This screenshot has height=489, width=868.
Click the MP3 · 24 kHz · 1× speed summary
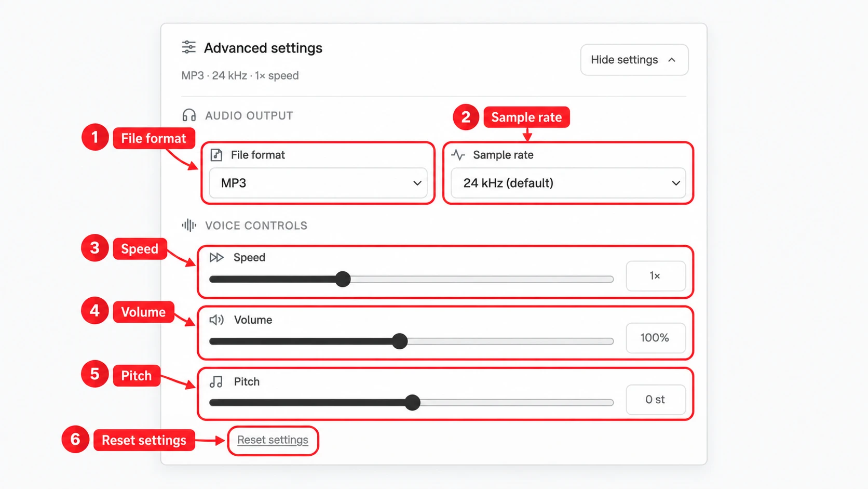pos(240,75)
